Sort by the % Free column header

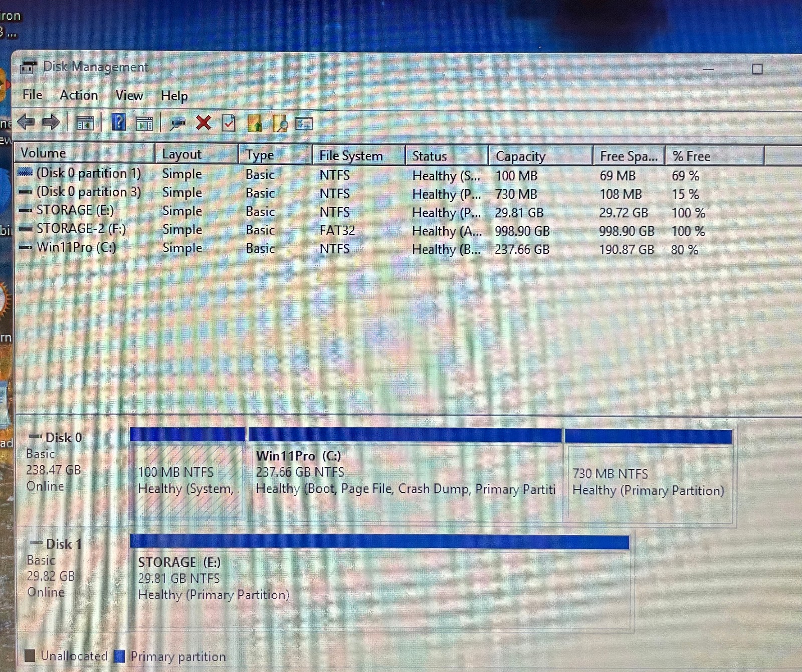pyautogui.click(x=715, y=156)
